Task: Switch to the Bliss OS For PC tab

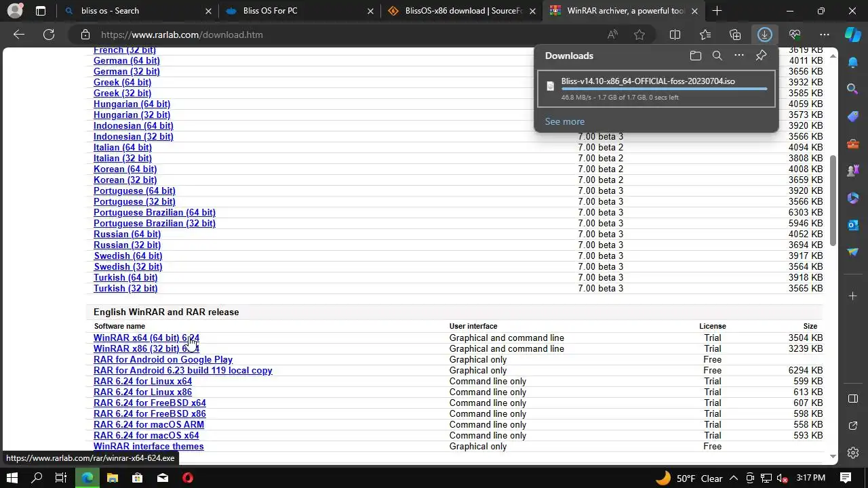Action: tap(298, 11)
